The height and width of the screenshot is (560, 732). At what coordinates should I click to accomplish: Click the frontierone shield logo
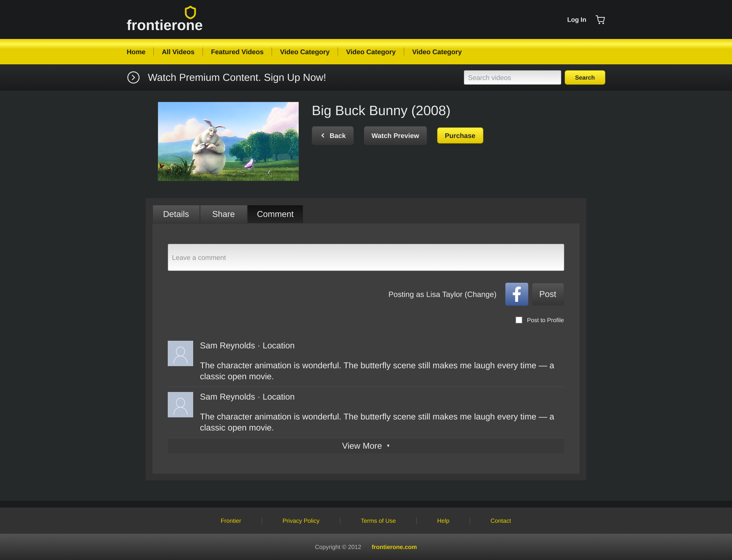(191, 12)
